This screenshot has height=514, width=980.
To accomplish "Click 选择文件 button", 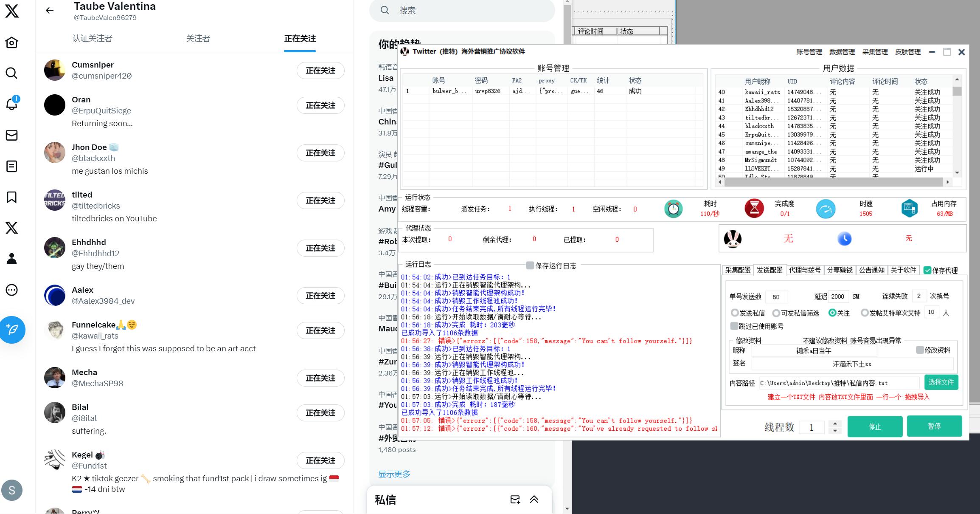I will pos(941,382).
